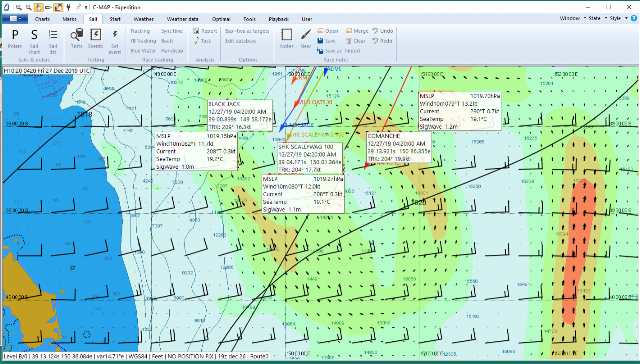
Task: Open the Tests tool in Testing group
Action: [x=76, y=39]
